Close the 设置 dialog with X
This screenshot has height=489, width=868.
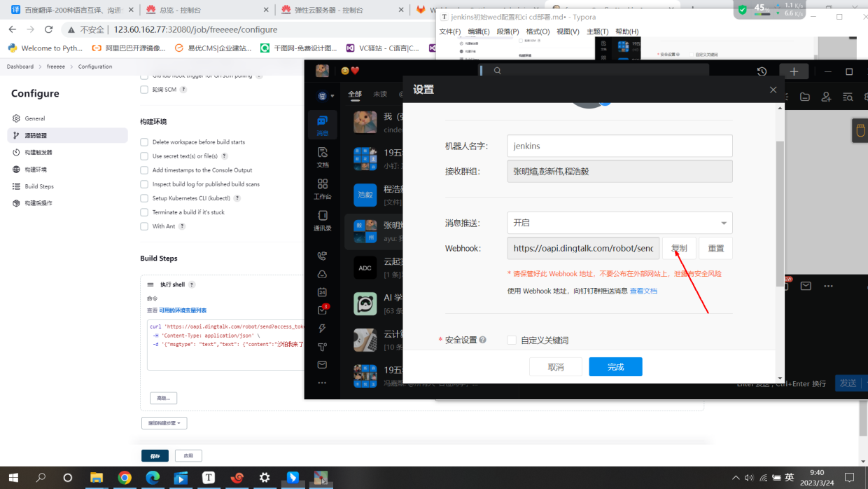tap(773, 90)
